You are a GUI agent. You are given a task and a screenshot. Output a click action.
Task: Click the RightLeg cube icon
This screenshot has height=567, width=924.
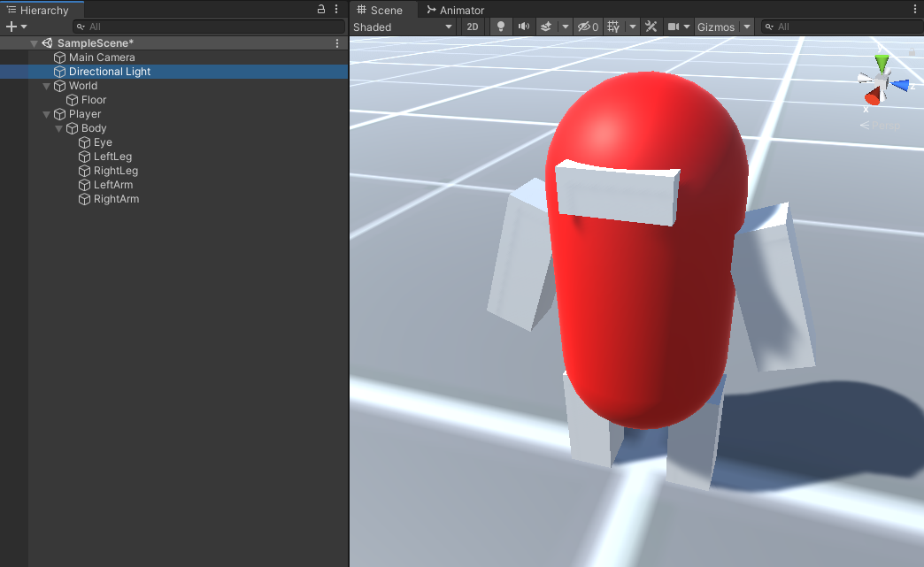pos(84,170)
